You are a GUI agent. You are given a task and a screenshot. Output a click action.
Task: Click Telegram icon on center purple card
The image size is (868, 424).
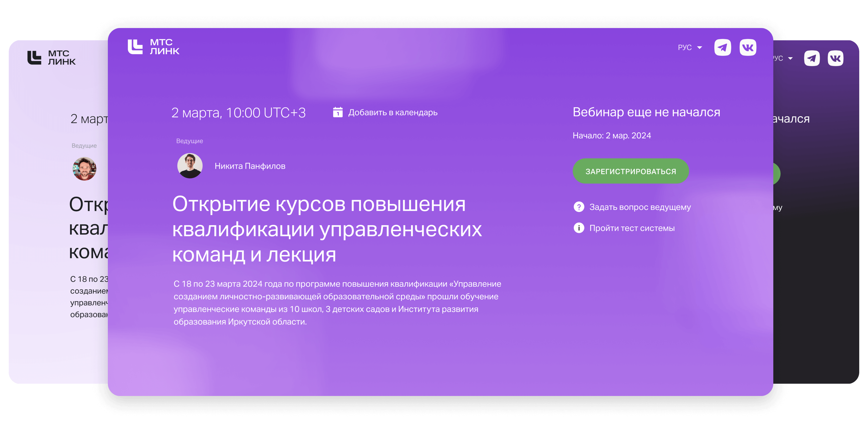[722, 48]
